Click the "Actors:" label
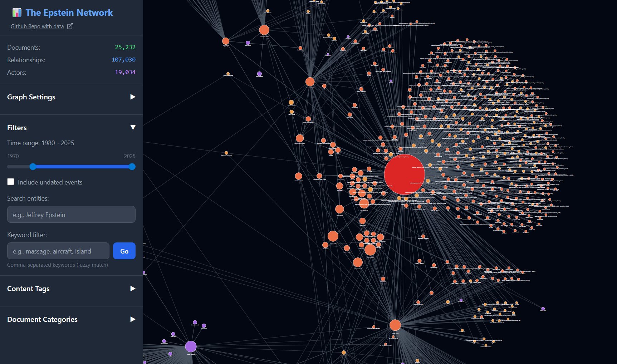The width and height of the screenshot is (617, 364). (16, 73)
